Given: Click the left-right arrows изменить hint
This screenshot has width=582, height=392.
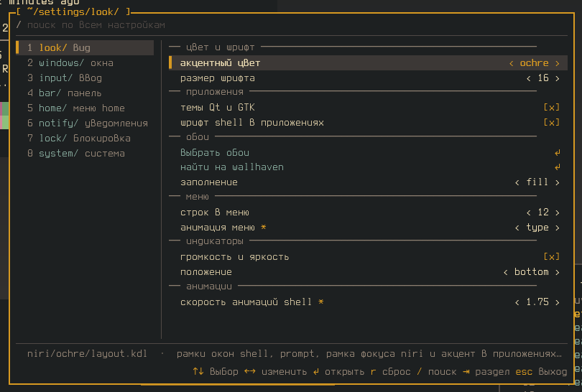Looking at the screenshot, I should click(x=275, y=372).
